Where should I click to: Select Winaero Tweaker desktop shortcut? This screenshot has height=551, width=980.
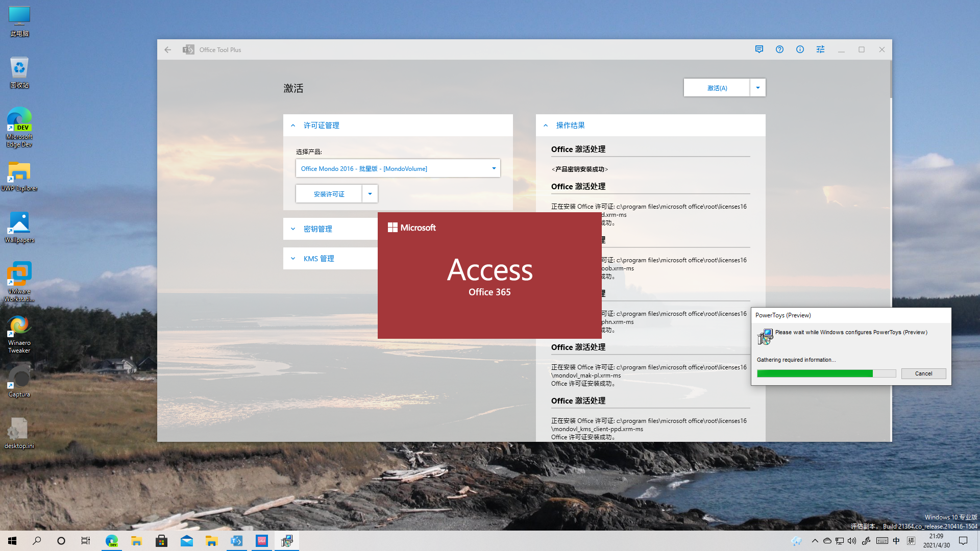pos(19,334)
